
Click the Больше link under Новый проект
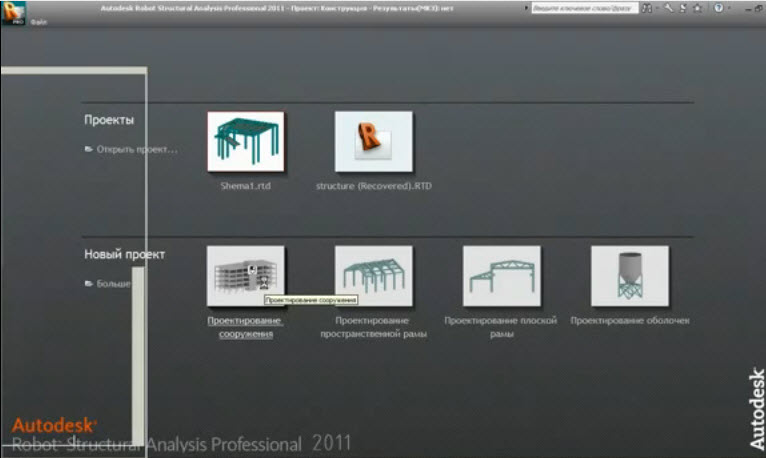pyautogui.click(x=113, y=284)
